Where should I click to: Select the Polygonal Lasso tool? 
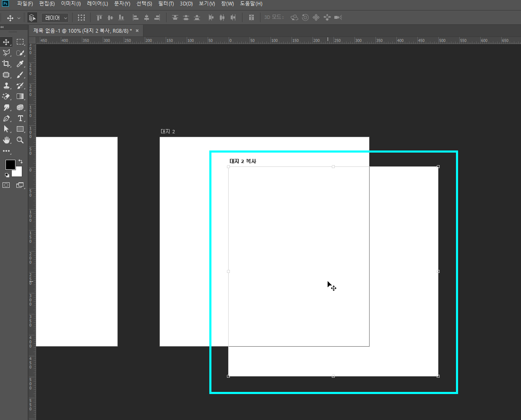pyautogui.click(x=6, y=53)
